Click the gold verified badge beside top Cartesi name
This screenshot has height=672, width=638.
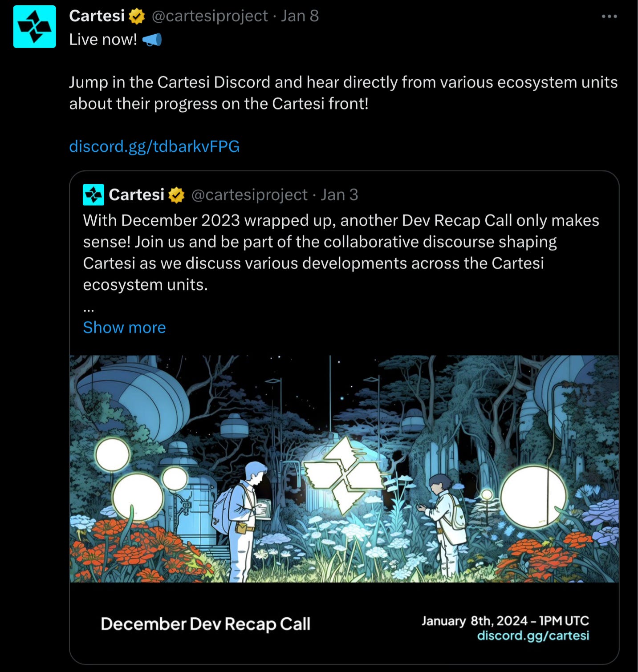click(137, 16)
